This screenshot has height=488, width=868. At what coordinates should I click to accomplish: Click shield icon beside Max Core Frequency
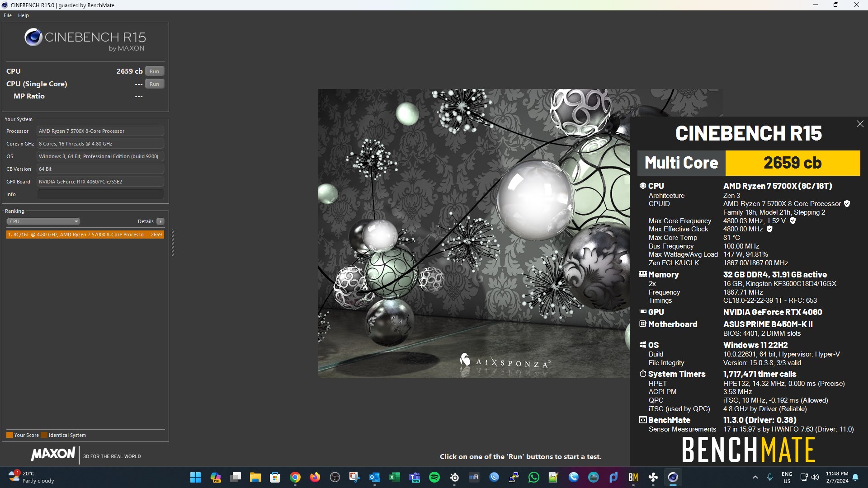[793, 221]
